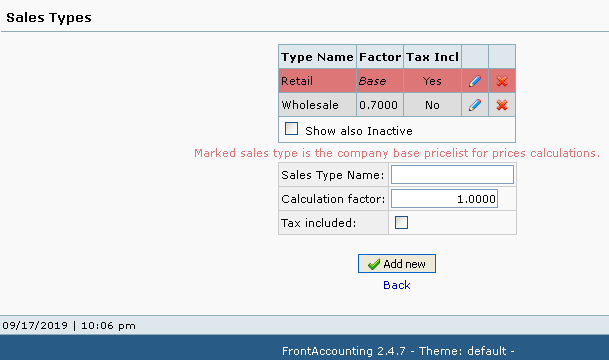Edit the Wholesale sales type
The height and width of the screenshot is (360, 609).
click(475, 105)
